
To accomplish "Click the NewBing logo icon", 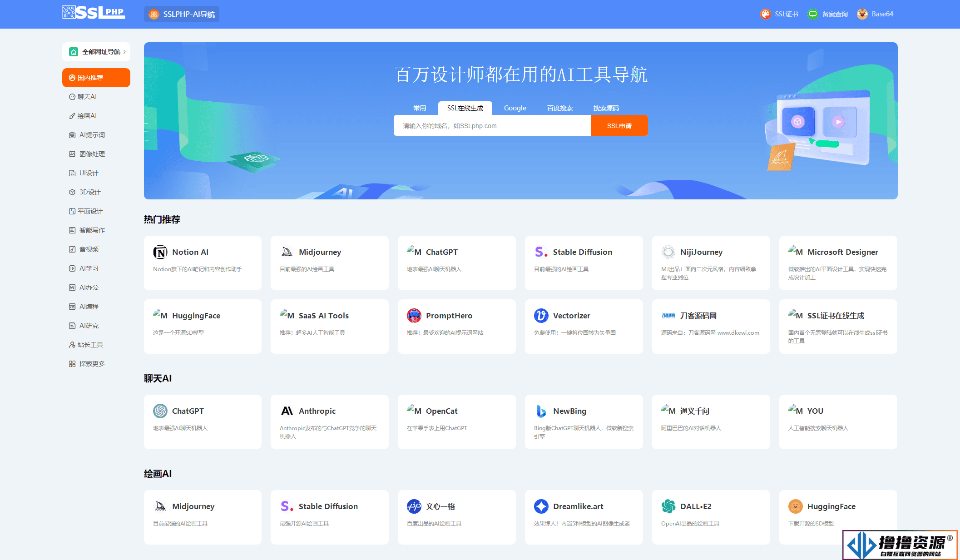I will [x=541, y=411].
